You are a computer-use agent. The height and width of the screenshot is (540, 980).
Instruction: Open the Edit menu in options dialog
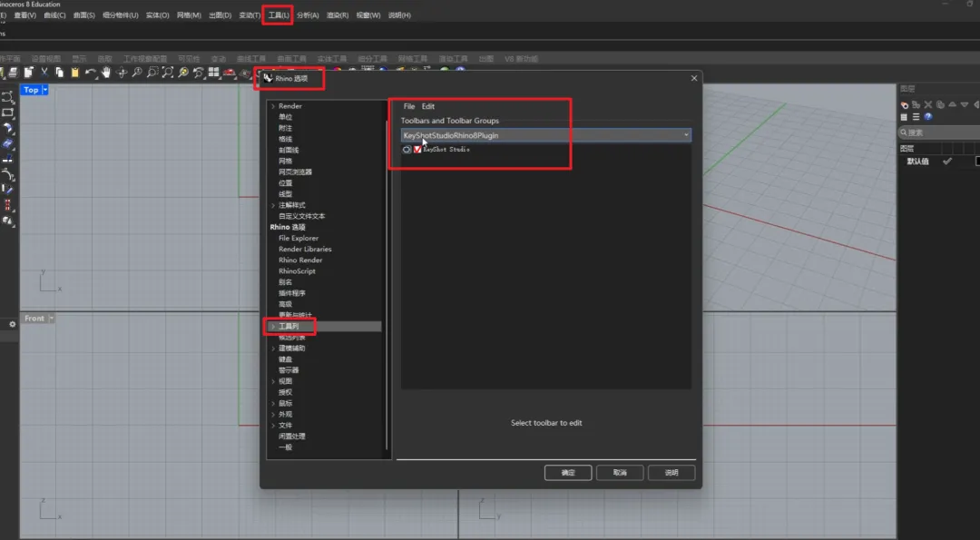[x=428, y=106]
